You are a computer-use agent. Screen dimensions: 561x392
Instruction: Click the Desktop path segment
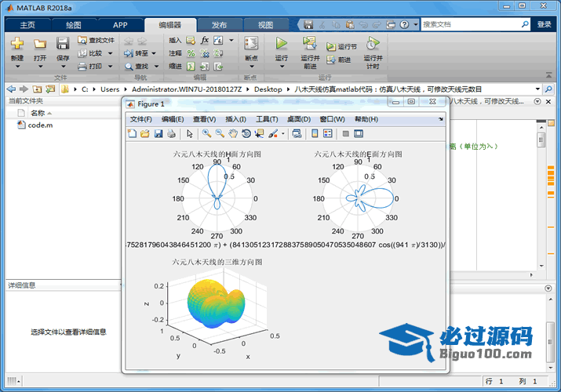[x=268, y=89]
